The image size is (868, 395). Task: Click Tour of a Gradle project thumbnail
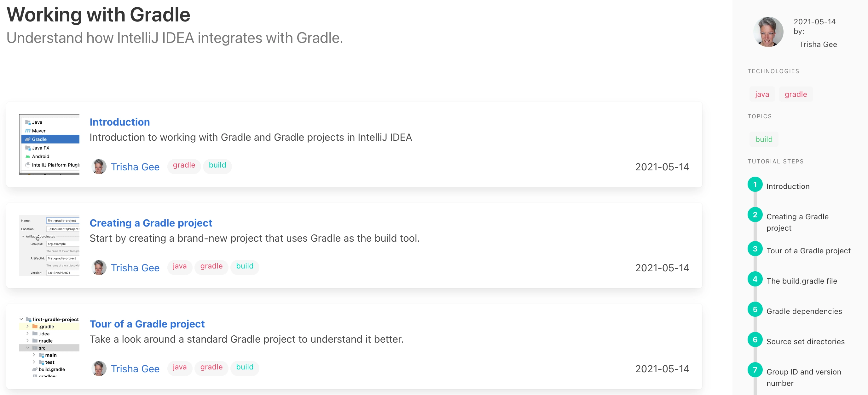(49, 346)
